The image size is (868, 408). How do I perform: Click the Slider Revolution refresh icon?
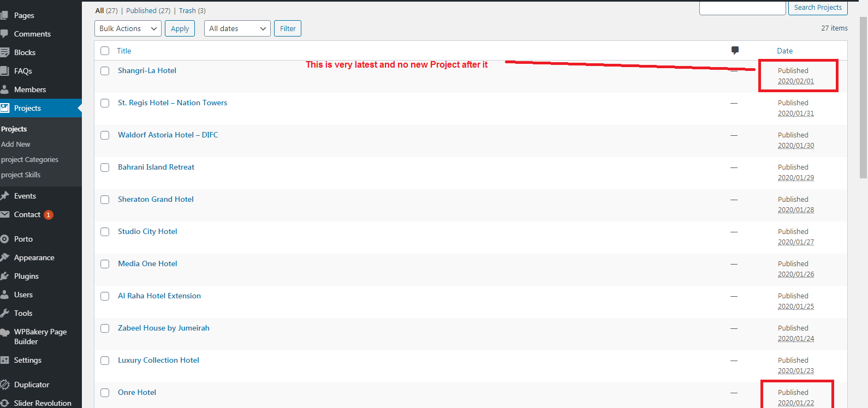(5, 403)
